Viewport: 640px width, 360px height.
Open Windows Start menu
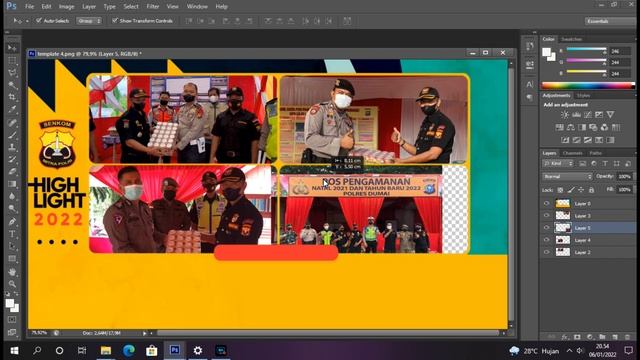14,351
